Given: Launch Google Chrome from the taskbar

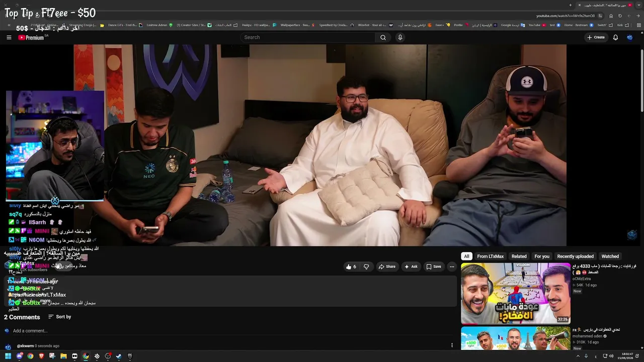Looking at the screenshot, I should [30, 356].
